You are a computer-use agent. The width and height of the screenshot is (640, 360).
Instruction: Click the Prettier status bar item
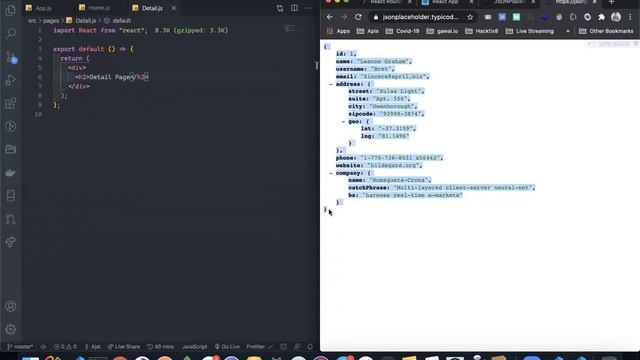[x=259, y=347]
